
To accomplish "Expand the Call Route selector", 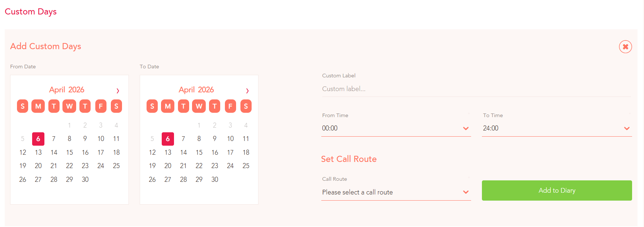I will point(396,192).
